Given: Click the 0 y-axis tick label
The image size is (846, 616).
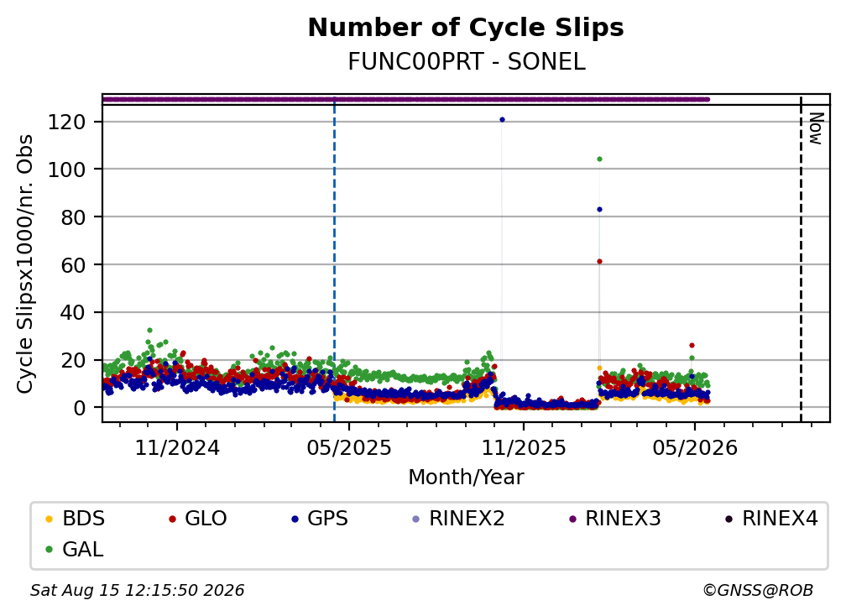Looking at the screenshot, I should [x=80, y=409].
